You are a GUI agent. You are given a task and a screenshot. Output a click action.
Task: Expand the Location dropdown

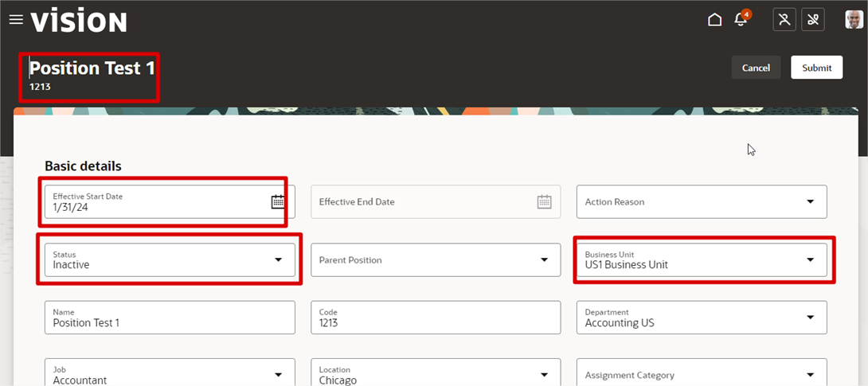pos(544,375)
